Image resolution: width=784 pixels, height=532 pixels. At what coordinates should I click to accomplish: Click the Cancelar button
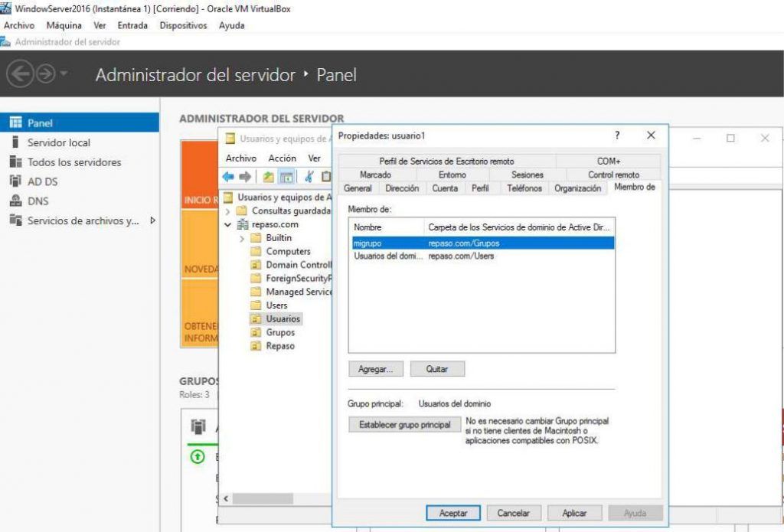[514, 513]
